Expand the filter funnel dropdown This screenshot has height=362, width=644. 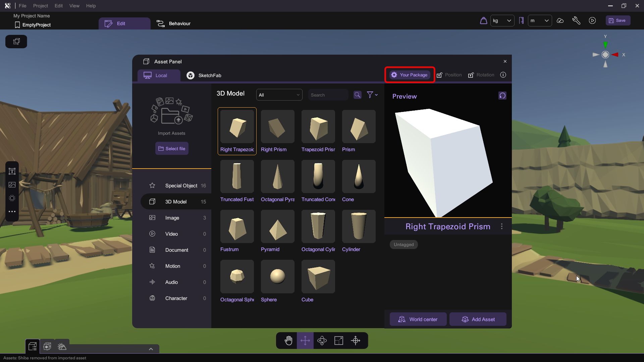tap(372, 95)
